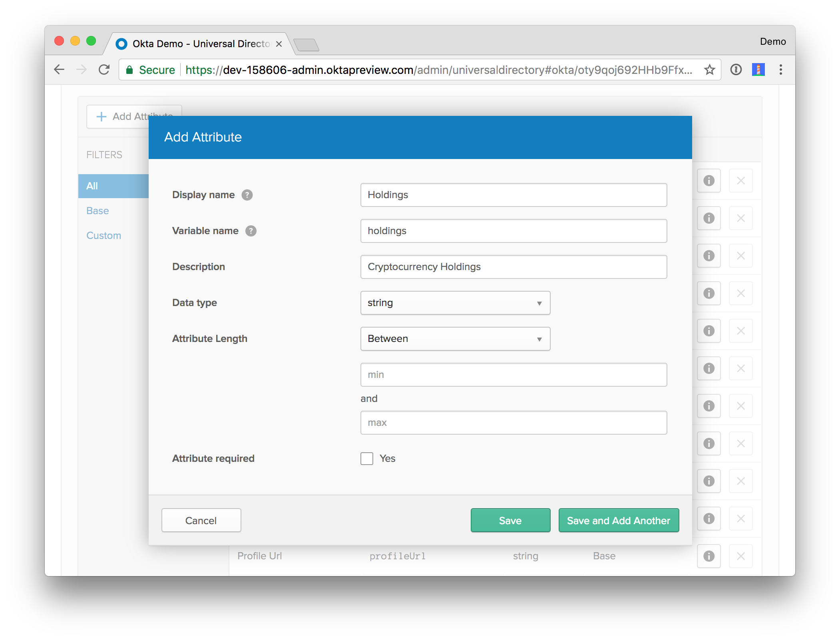Click Save and Add Another button
This screenshot has width=840, height=640.
click(618, 521)
